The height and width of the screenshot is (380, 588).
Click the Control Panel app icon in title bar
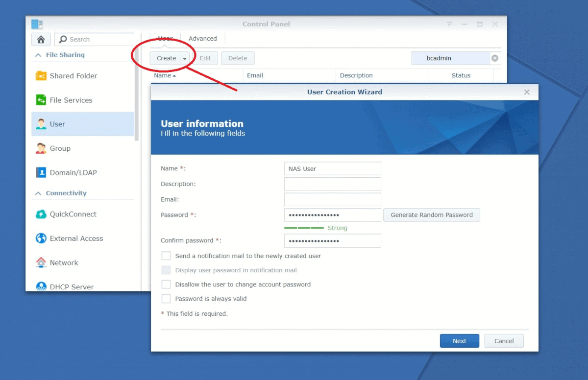pyautogui.click(x=37, y=24)
